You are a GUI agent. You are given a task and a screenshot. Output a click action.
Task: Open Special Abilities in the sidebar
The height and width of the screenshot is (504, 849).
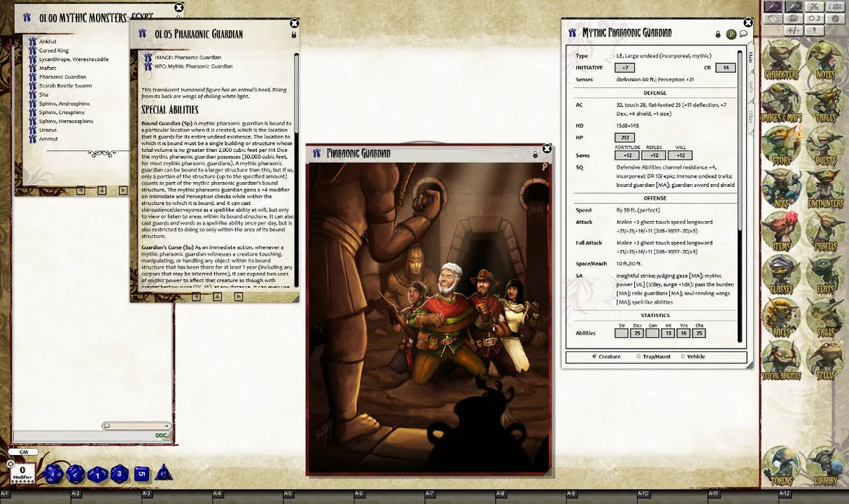781,361
